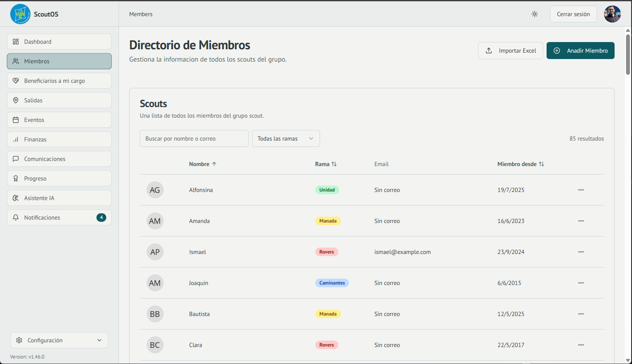This screenshot has height=364, width=632.
Task: Click the Anadir Miembro button
Action: (581, 50)
